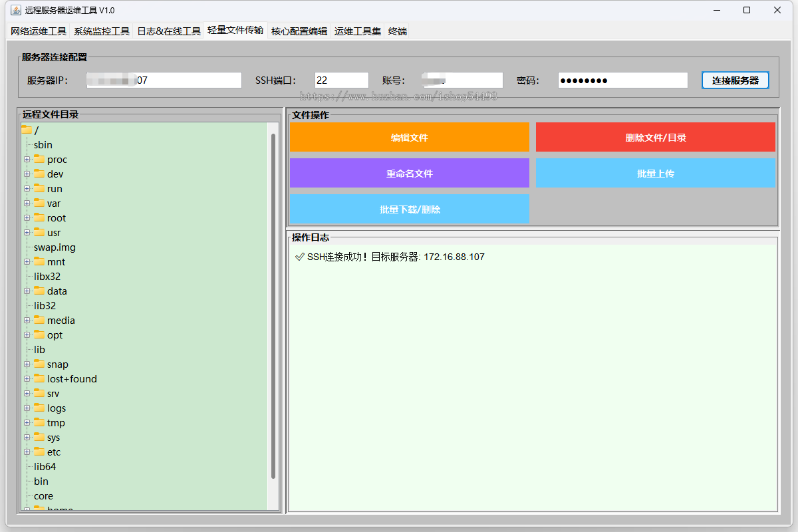Expand the mnt folder node
798x532 pixels.
(27, 262)
